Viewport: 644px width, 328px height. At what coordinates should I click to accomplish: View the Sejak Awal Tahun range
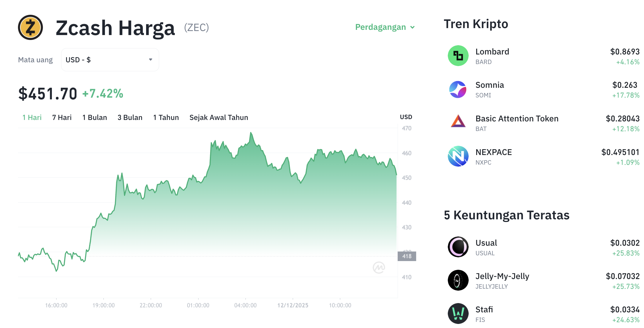[219, 117]
